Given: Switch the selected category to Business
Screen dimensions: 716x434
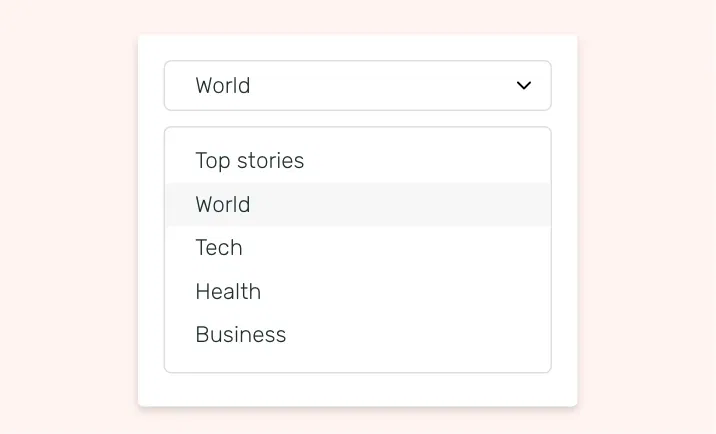Looking at the screenshot, I should [241, 335].
